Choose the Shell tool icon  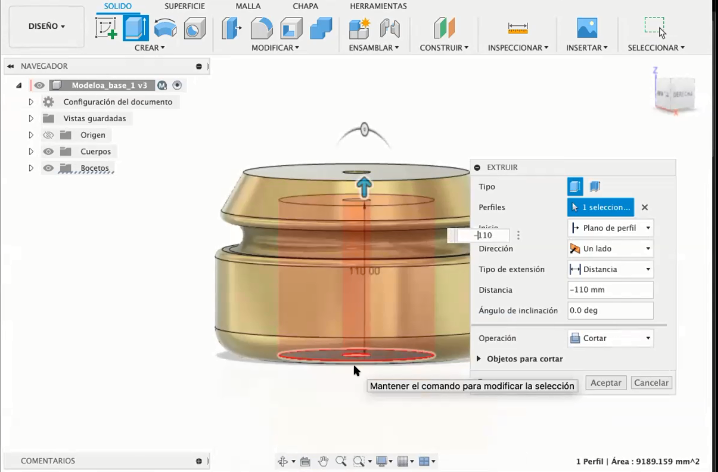[x=291, y=28]
